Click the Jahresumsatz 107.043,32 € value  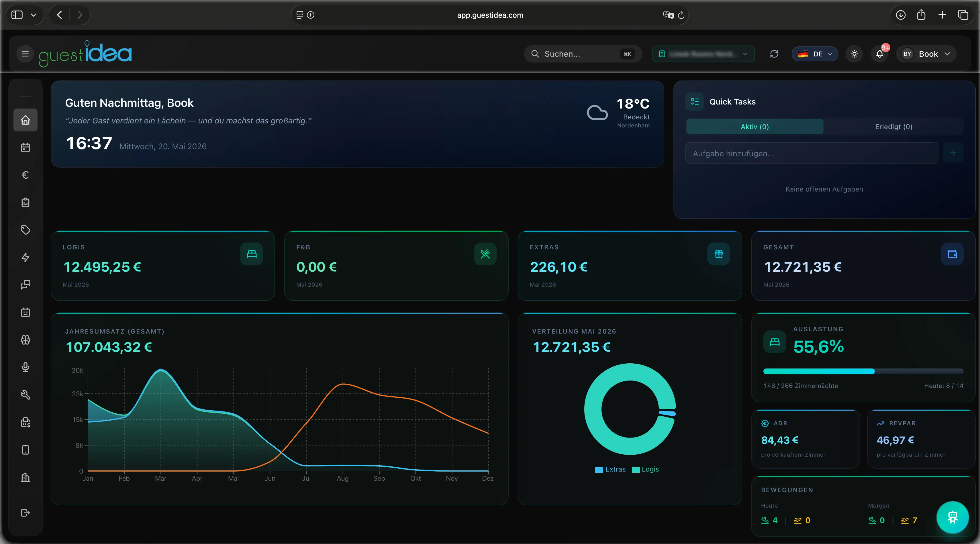coord(109,347)
